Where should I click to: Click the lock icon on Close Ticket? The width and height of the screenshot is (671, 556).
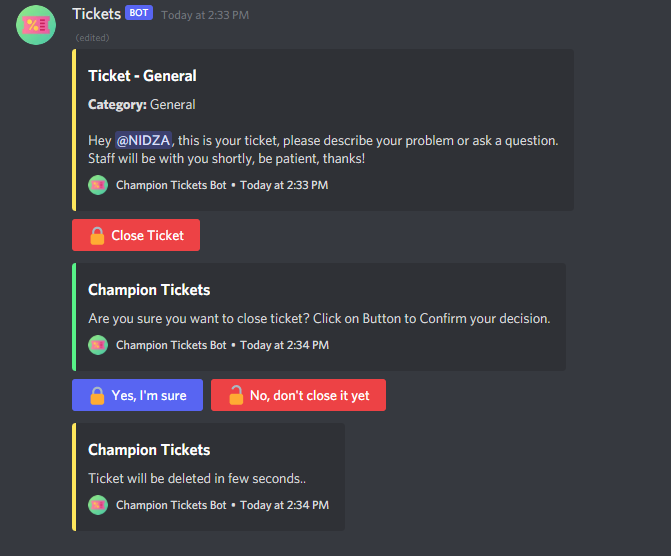click(97, 236)
